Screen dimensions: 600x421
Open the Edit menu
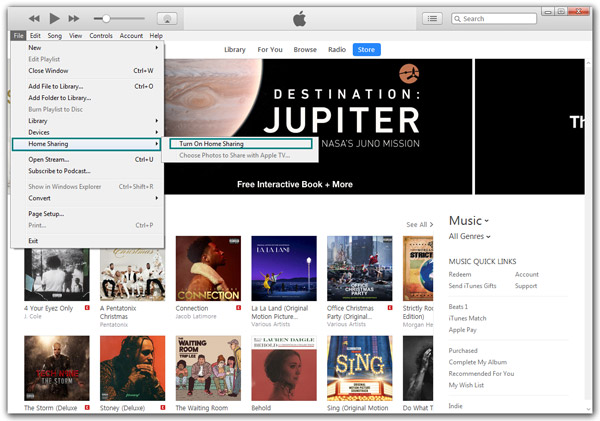[x=35, y=36]
